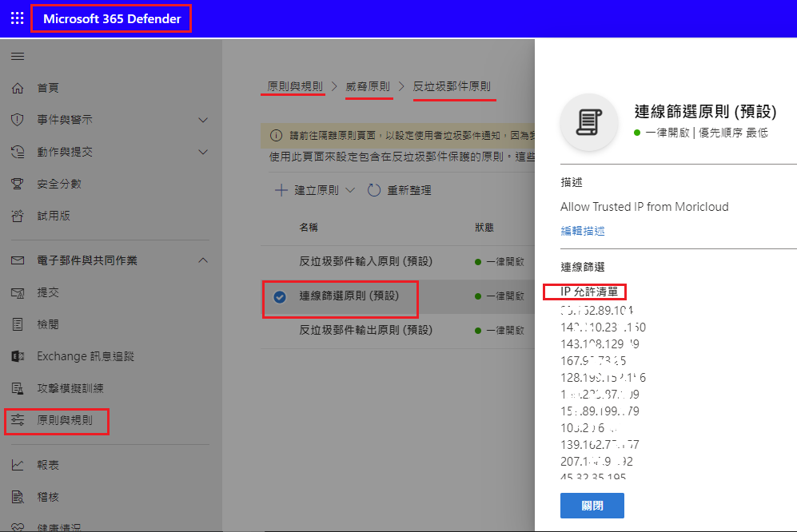This screenshot has height=532, width=797.
Task: Click the plus icon for 建立原則
Action: pyautogui.click(x=281, y=191)
